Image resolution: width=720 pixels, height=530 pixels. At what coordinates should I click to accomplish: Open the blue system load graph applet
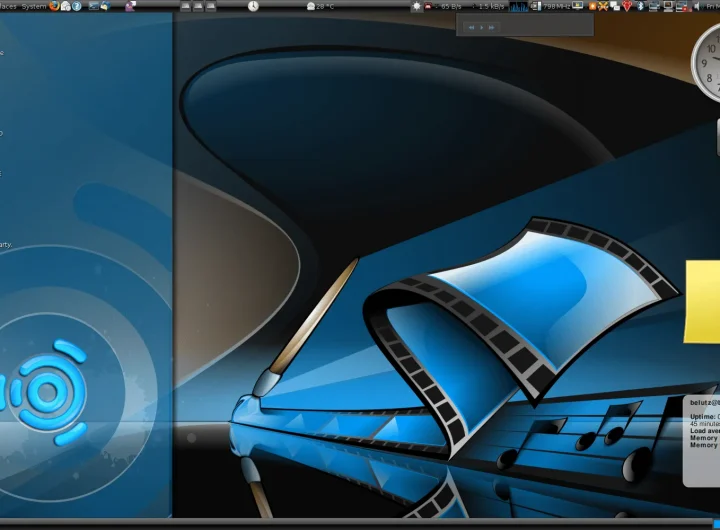[x=518, y=6]
